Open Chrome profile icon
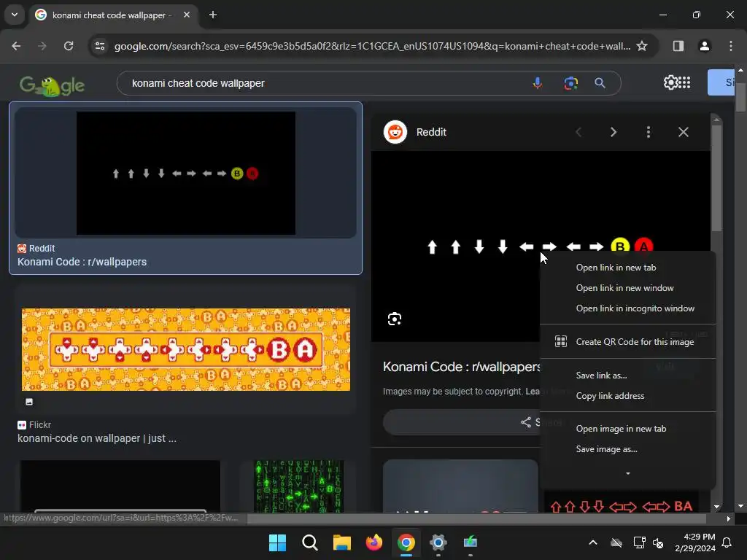The height and width of the screenshot is (560, 747). click(x=704, y=46)
